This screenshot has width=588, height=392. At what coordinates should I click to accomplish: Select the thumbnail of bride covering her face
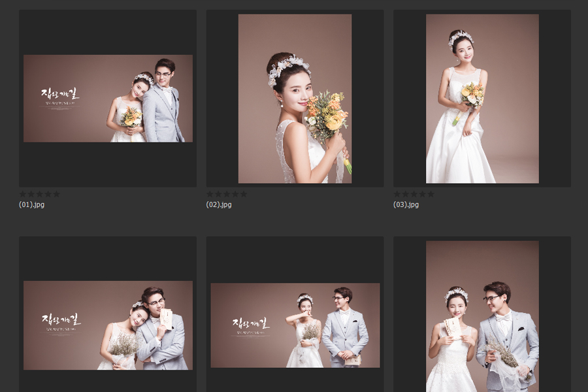click(295, 325)
